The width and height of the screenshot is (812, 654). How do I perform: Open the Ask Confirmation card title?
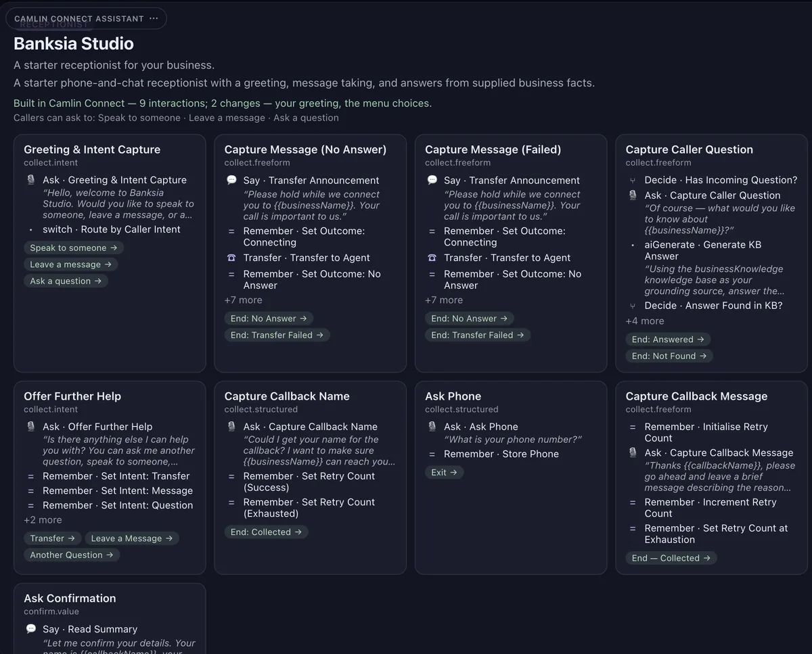(x=70, y=599)
